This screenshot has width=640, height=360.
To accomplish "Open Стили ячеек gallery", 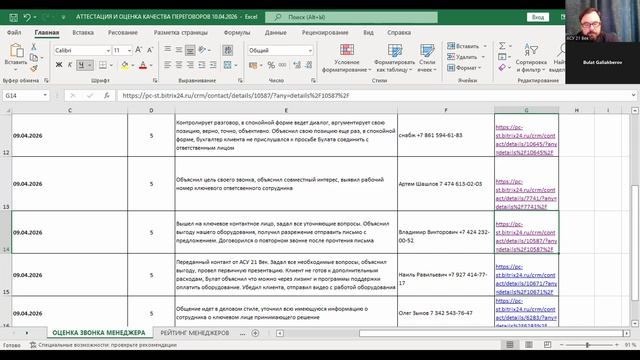I will coord(427,58).
